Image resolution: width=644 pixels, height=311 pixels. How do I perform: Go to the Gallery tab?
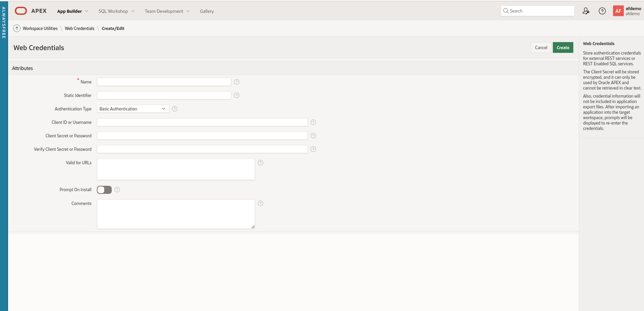click(207, 11)
